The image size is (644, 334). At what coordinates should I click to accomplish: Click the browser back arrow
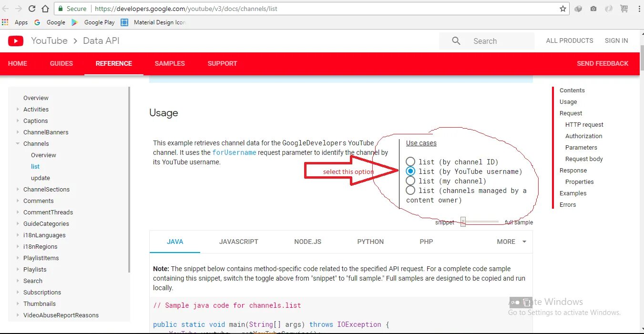pyautogui.click(x=6, y=9)
